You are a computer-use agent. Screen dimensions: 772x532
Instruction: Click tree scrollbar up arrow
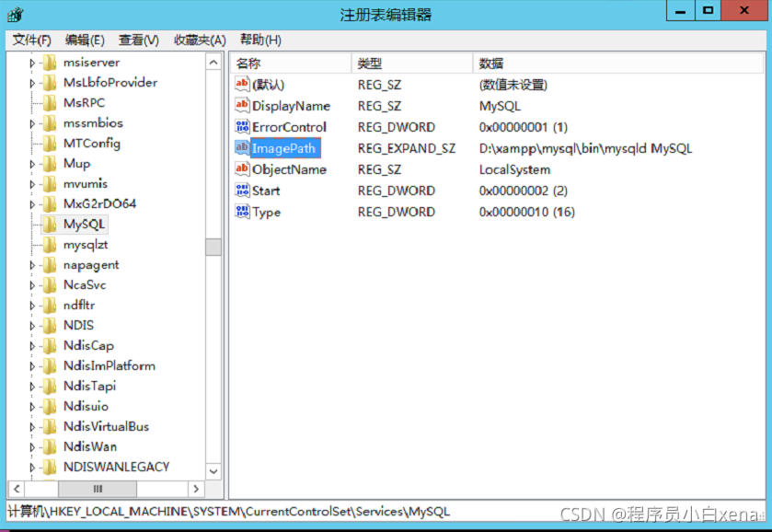click(213, 63)
